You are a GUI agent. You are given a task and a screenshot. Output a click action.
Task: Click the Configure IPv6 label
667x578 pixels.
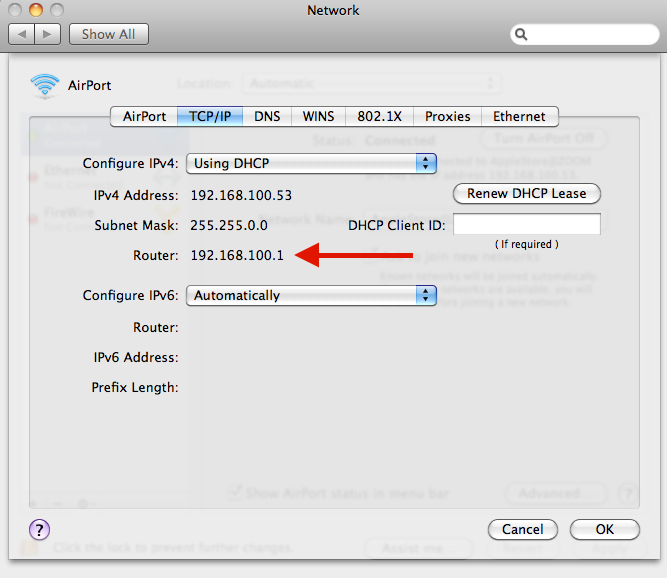click(x=131, y=295)
